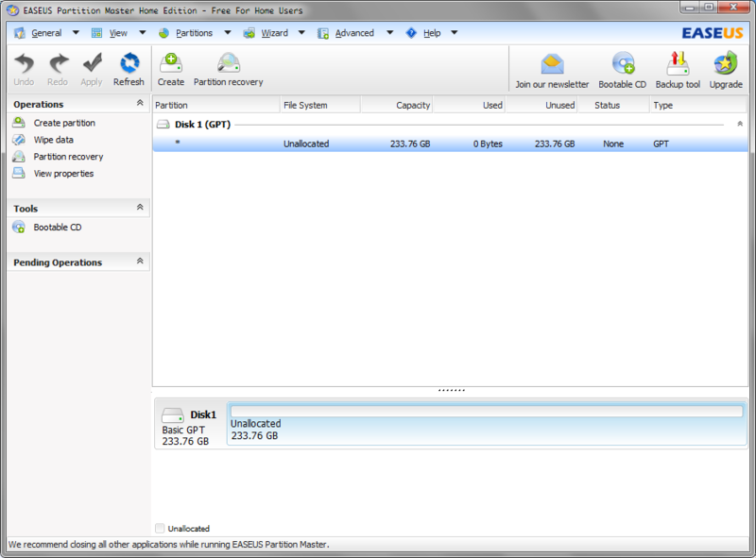This screenshot has height=558, width=756.
Task: Click View properties in Operations
Action: click(63, 174)
